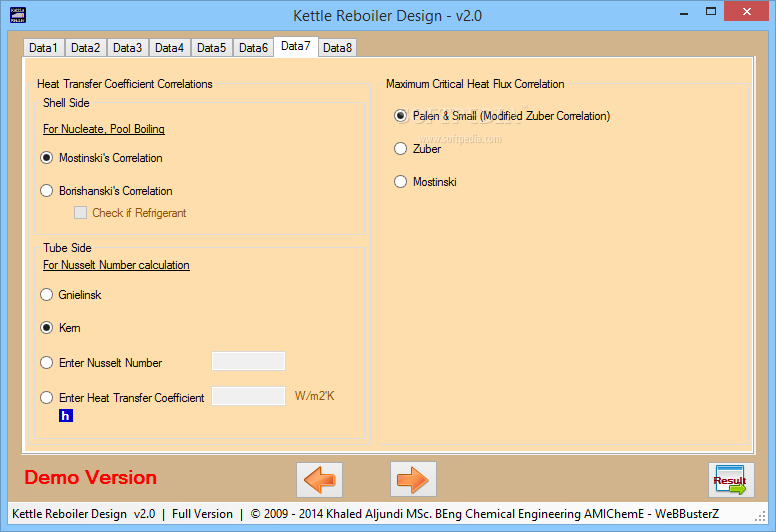The width and height of the screenshot is (776, 532).
Task: Select Enter Nusselt Number radio button
Action: click(47, 363)
